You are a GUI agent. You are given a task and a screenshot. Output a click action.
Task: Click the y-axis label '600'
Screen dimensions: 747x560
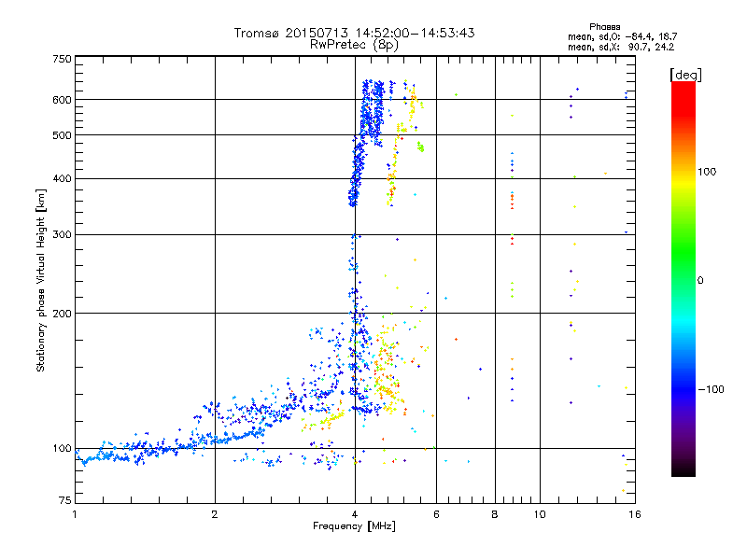click(x=62, y=100)
